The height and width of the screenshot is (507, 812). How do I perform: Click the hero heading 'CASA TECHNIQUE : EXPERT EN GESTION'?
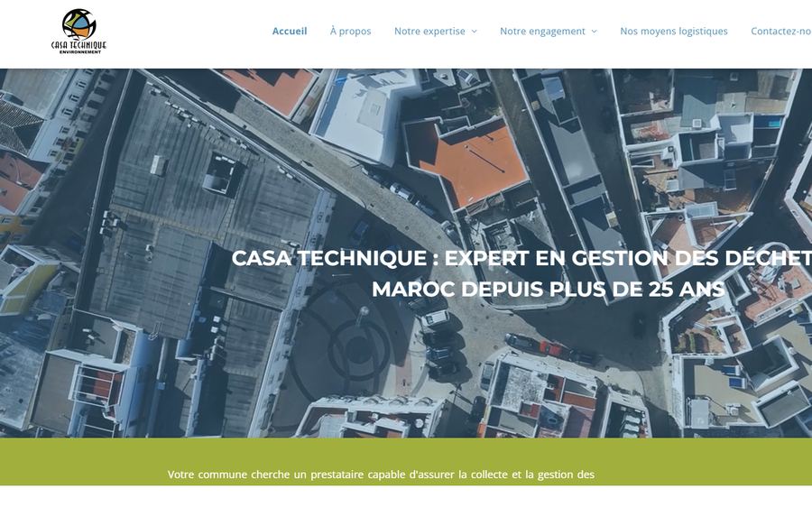pyautogui.click(x=521, y=258)
